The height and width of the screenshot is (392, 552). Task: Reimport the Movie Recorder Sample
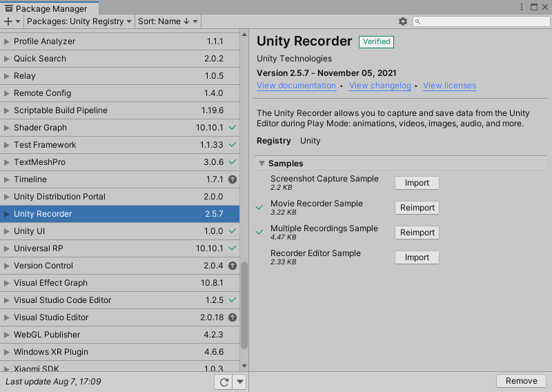(417, 208)
